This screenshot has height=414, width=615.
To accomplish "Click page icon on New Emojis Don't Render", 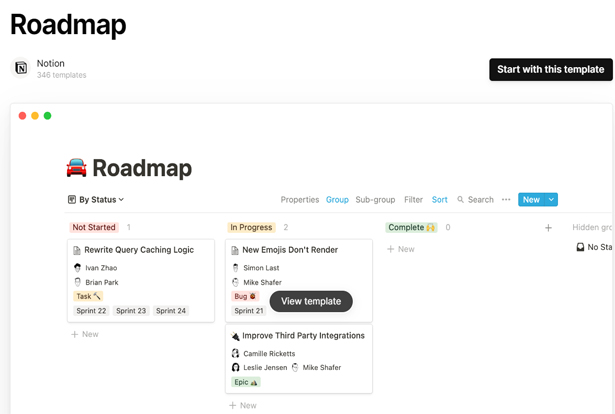I will pos(235,250).
